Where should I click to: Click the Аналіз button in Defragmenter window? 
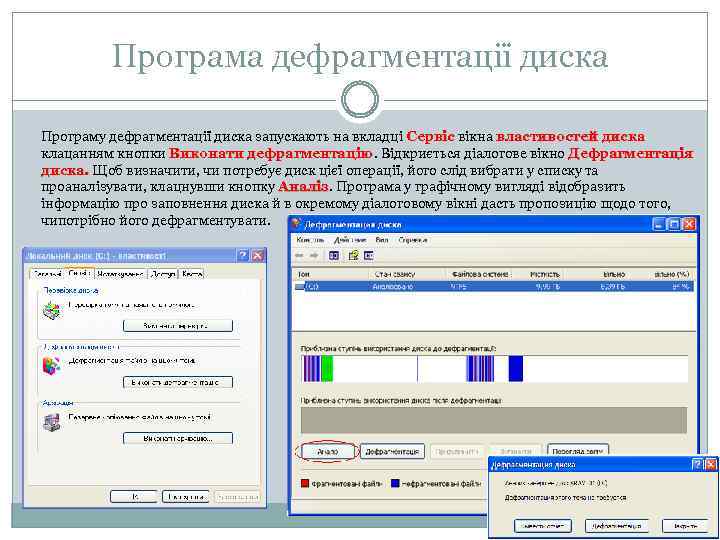[328, 451]
